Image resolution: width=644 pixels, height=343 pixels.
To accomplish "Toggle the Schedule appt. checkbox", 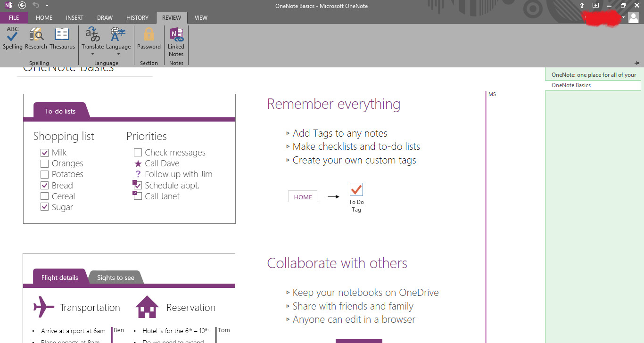I will [138, 186].
